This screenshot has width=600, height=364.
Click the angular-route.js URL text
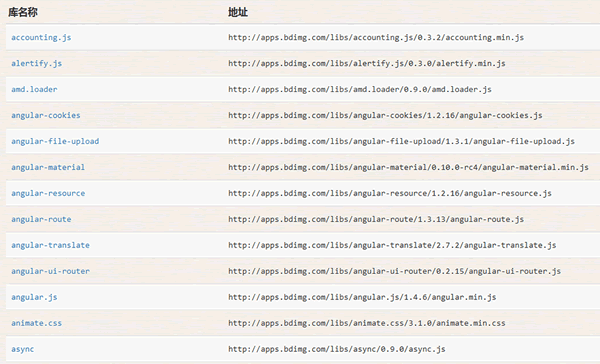[376, 219]
